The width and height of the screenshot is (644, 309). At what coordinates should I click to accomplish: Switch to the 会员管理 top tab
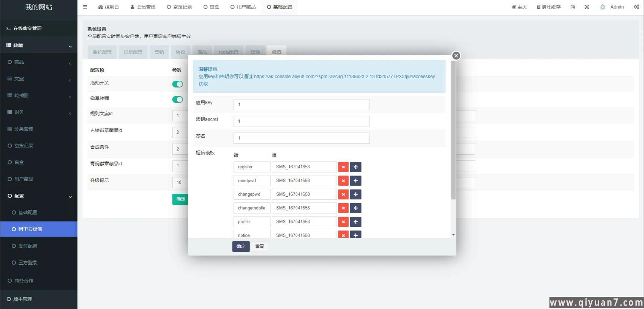point(143,7)
